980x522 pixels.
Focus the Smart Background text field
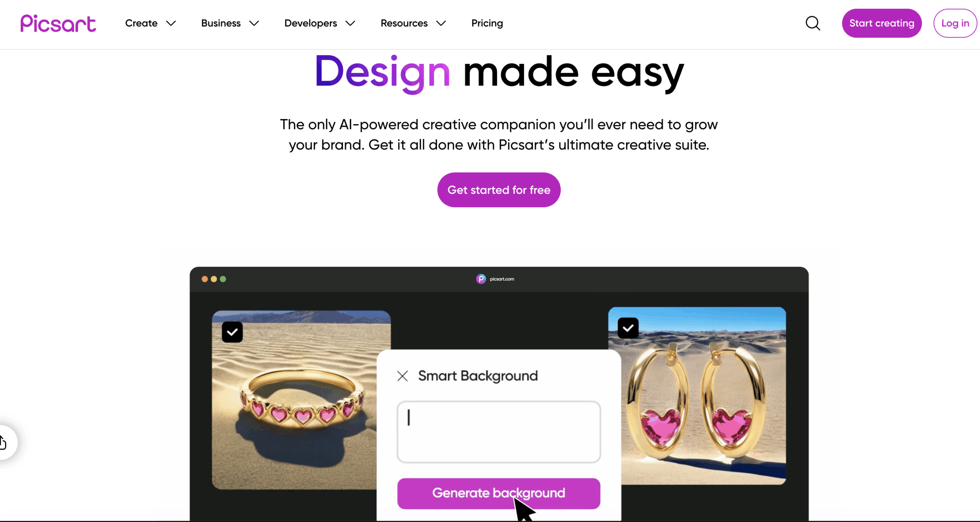click(498, 432)
